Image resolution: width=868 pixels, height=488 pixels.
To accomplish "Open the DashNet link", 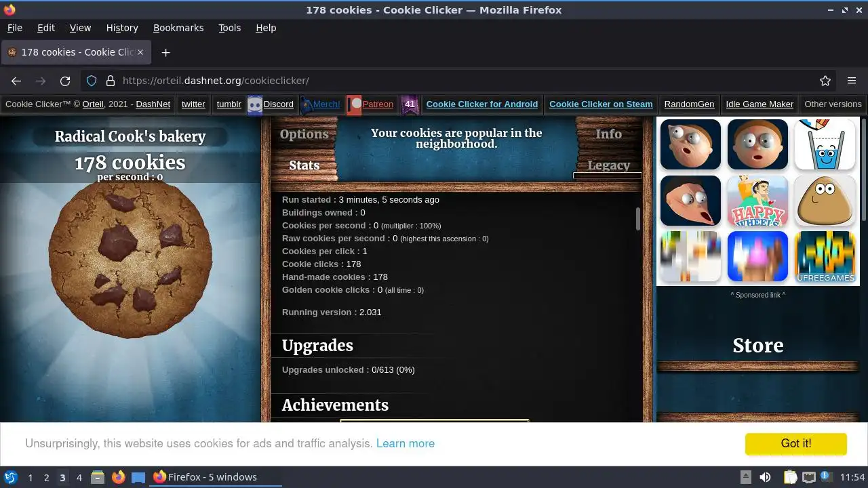I will pyautogui.click(x=153, y=104).
